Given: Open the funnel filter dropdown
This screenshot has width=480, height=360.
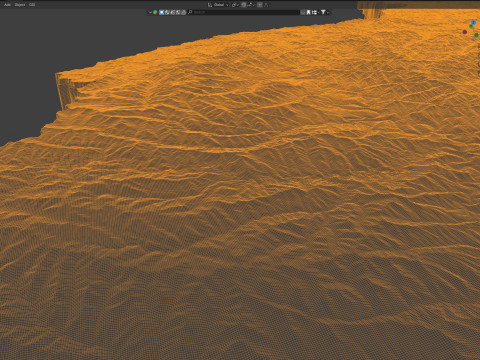Looking at the screenshot, I should click(x=325, y=12).
